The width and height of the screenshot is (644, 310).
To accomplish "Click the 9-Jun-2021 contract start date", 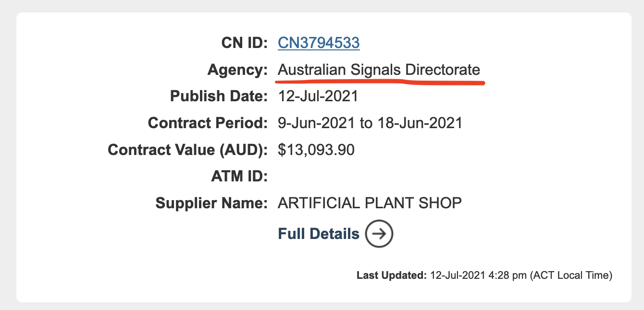I will coord(317,123).
